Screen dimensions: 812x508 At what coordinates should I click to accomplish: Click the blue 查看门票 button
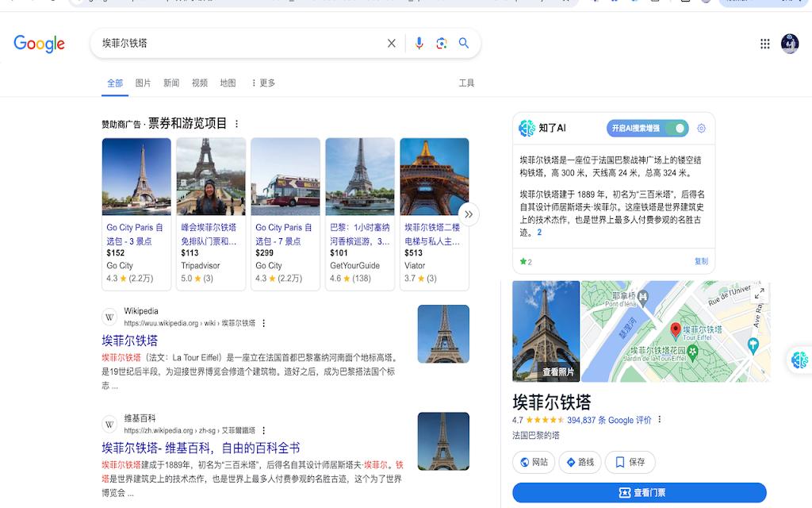click(640, 492)
